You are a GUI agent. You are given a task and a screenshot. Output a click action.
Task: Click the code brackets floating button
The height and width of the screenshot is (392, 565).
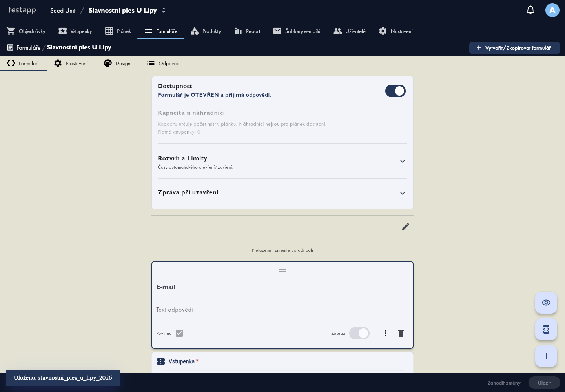[546, 329]
